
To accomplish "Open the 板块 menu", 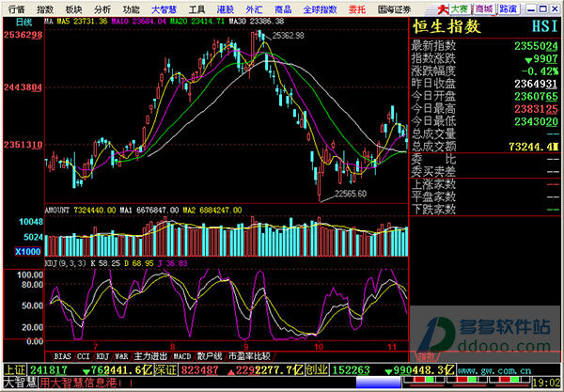I will pyautogui.click(x=73, y=9).
